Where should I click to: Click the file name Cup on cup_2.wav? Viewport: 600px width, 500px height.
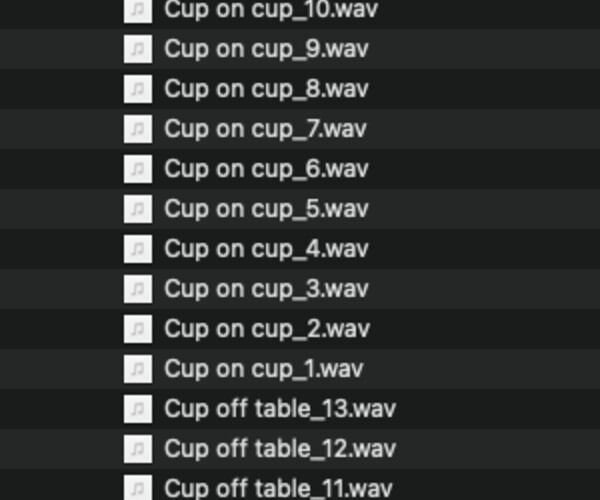pyautogui.click(x=266, y=329)
